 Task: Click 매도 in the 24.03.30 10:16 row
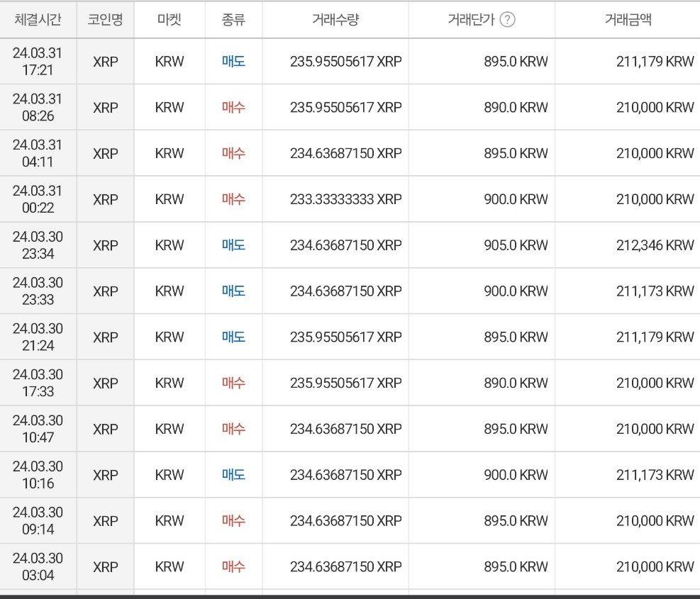click(x=233, y=475)
